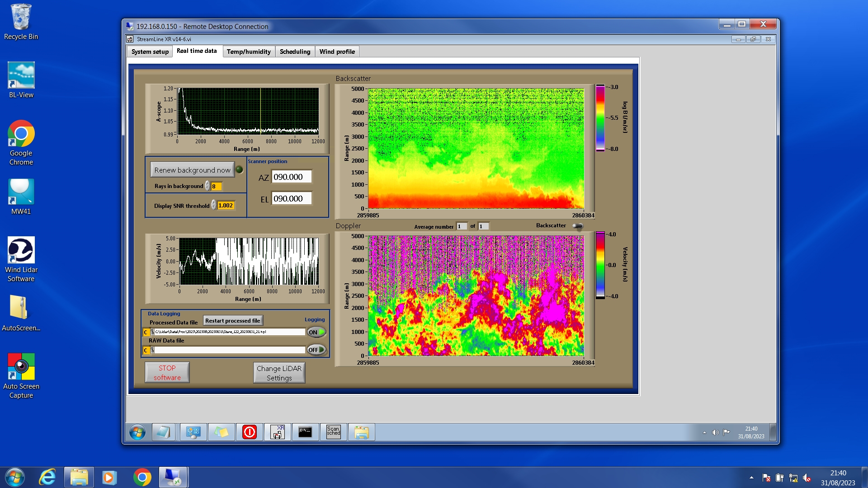Flip the Backscatter toggle above the Doppler plot

pyautogui.click(x=577, y=226)
